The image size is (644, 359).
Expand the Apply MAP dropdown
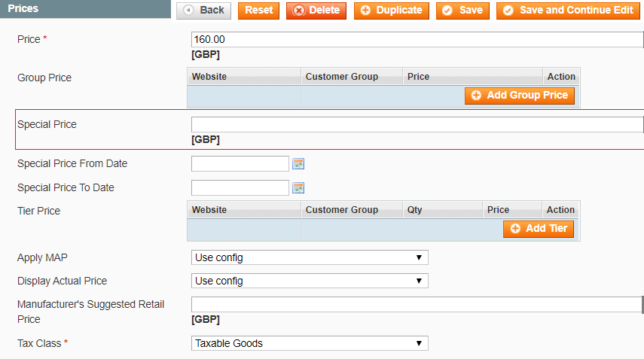(x=310, y=257)
